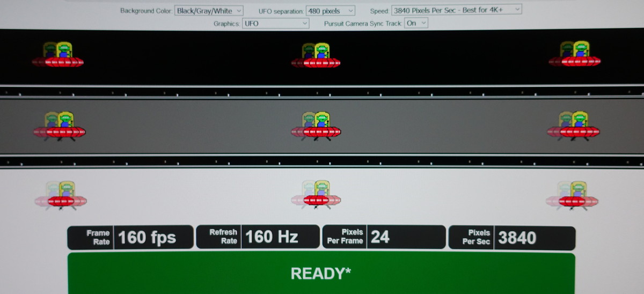Click the green READY* banner

pos(321,273)
